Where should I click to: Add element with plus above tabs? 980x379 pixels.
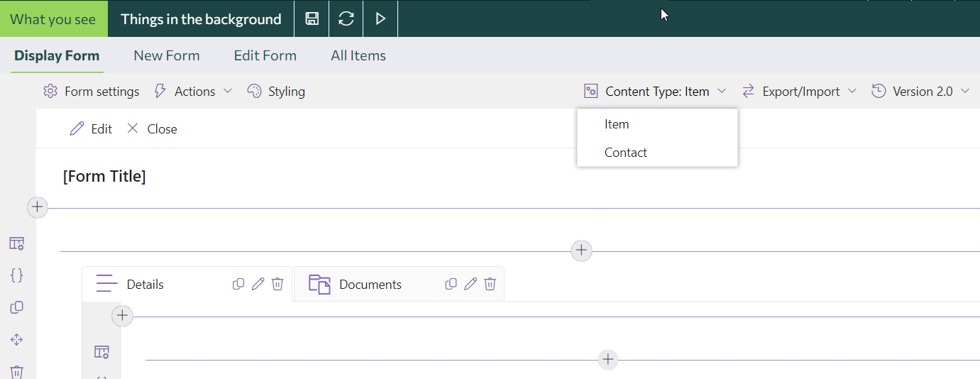click(x=582, y=250)
